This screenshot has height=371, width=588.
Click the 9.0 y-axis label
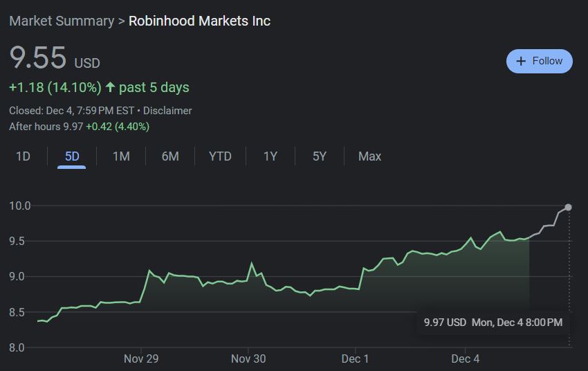tap(17, 276)
